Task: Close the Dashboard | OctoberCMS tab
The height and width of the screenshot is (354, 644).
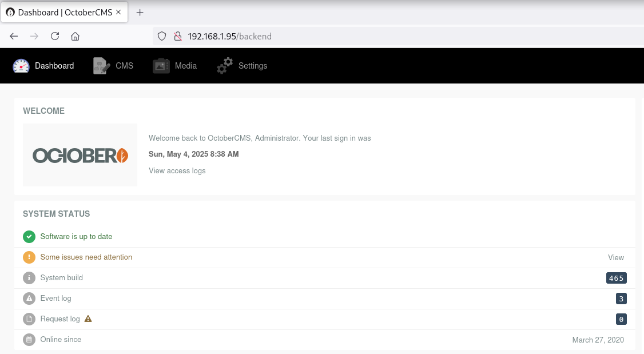Action: pos(118,12)
